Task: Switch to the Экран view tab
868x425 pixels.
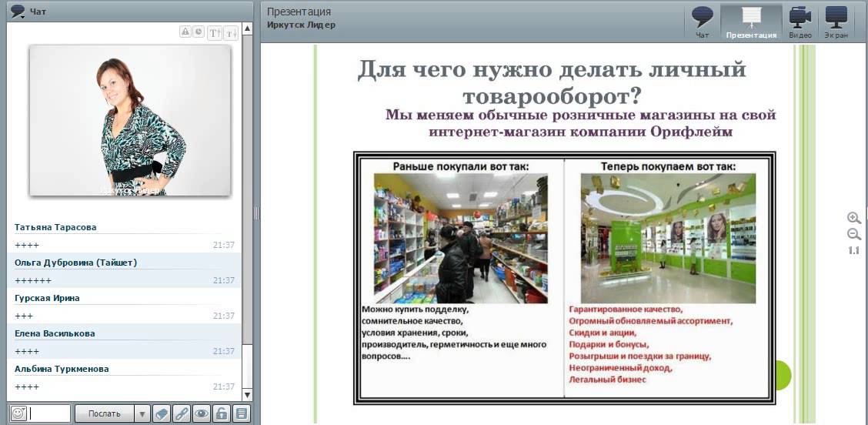Action: [836, 22]
